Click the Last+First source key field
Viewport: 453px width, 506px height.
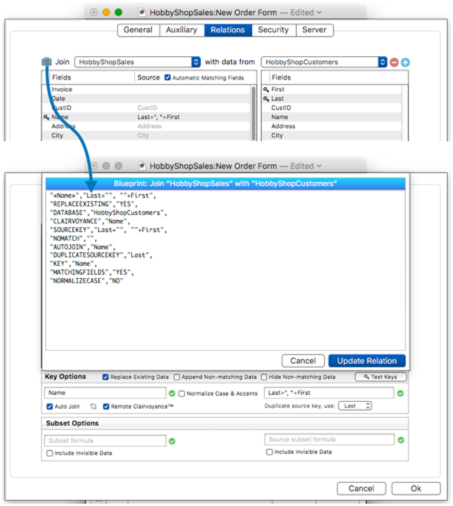tap(329, 393)
